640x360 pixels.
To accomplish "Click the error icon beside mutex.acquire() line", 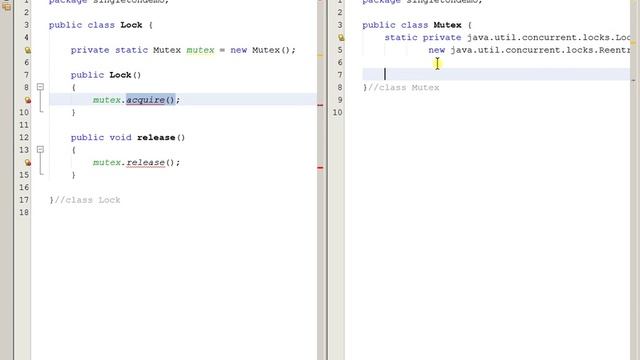I will (x=27, y=100).
